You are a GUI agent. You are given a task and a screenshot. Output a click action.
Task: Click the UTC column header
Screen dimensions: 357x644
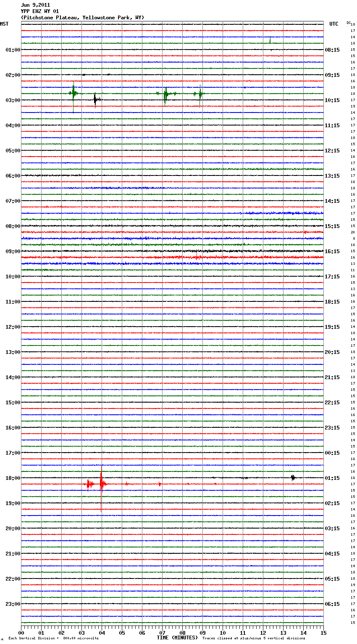tap(333, 24)
